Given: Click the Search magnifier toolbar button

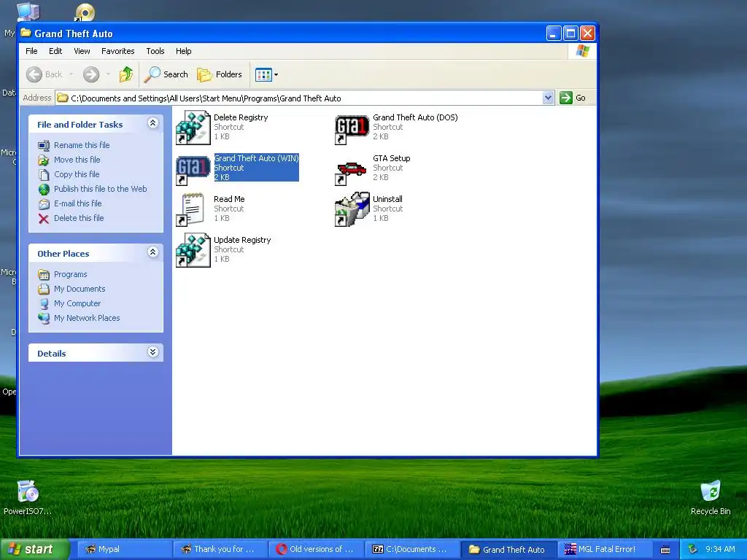Looking at the screenshot, I should (166, 74).
